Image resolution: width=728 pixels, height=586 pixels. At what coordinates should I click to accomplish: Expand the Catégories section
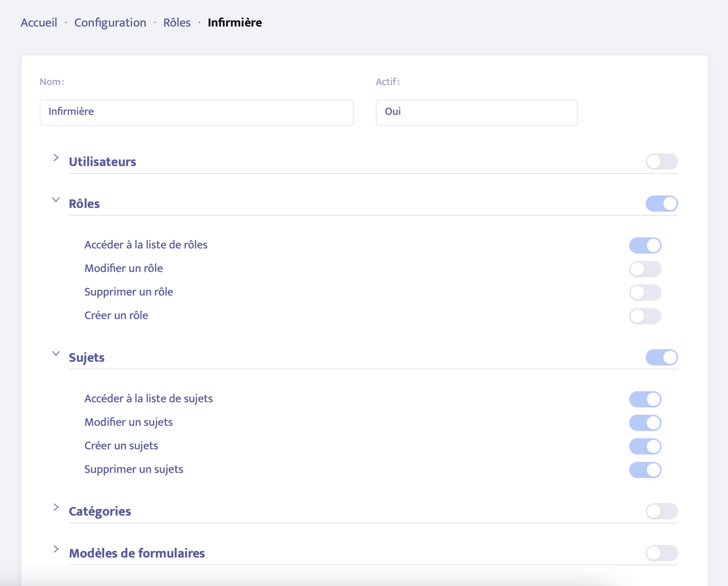pyautogui.click(x=56, y=507)
